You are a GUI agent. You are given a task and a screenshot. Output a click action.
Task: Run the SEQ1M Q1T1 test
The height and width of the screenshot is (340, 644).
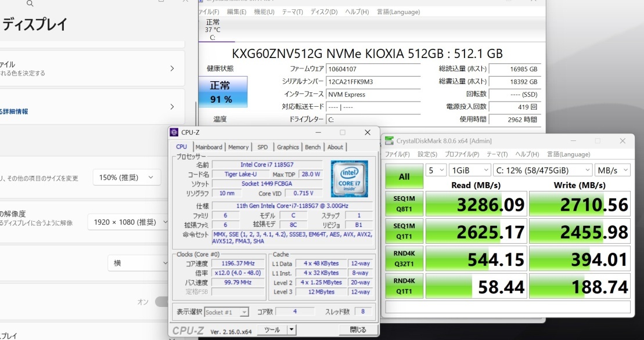404,231
